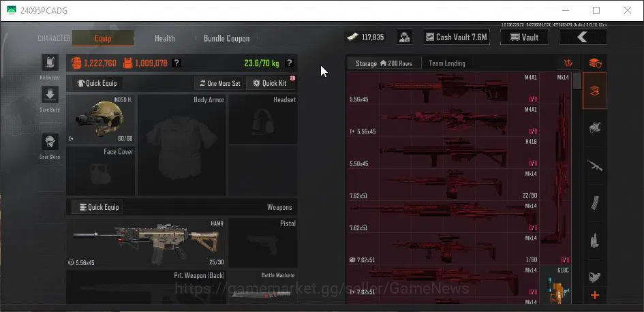Image resolution: width=644 pixels, height=312 pixels.
Task: Select the Mk14 with 1/50 ammo
Action: pos(444,249)
